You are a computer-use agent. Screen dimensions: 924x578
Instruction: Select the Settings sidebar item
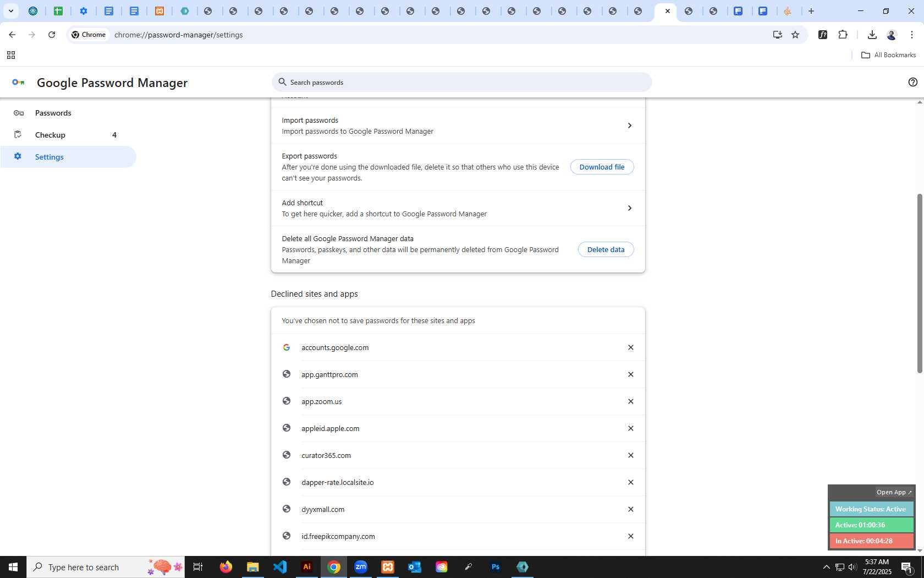click(68, 157)
